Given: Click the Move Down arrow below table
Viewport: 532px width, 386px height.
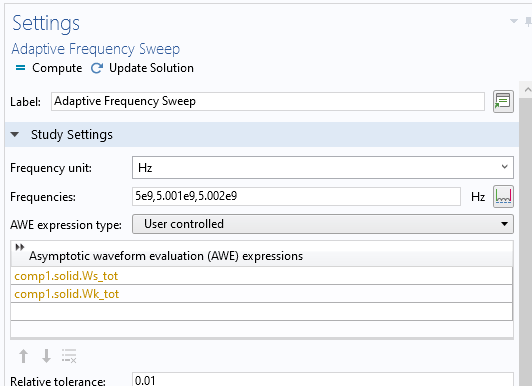Looking at the screenshot, I should pos(46,356).
